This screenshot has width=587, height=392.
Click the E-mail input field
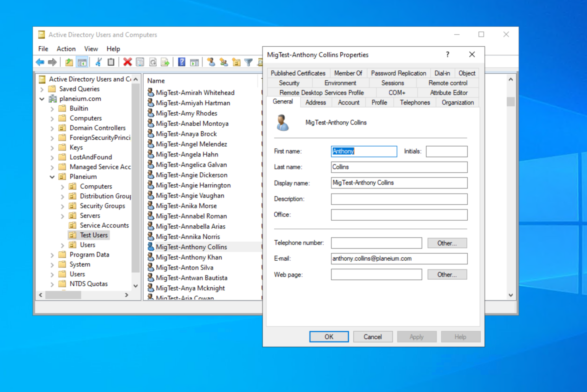point(399,258)
